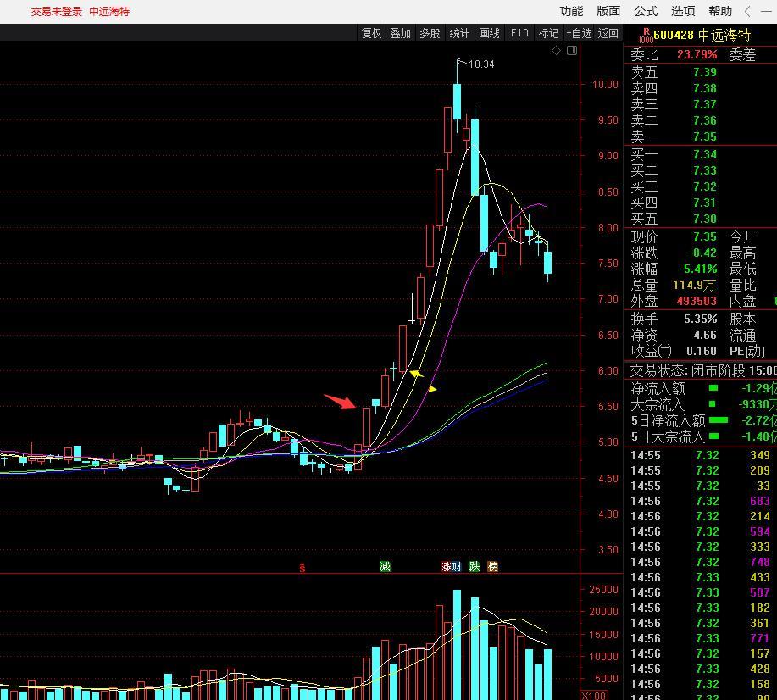This screenshot has height=700, width=777.
Task: Click the green 减 event marker
Action: tap(385, 566)
